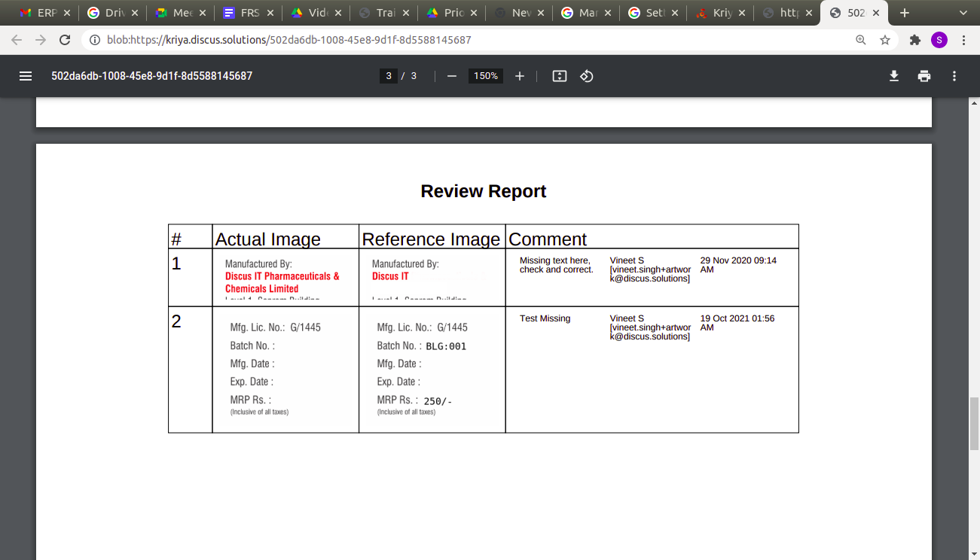The height and width of the screenshot is (560, 980).
Task: Bookmark this page with the star icon
Action: coord(885,40)
